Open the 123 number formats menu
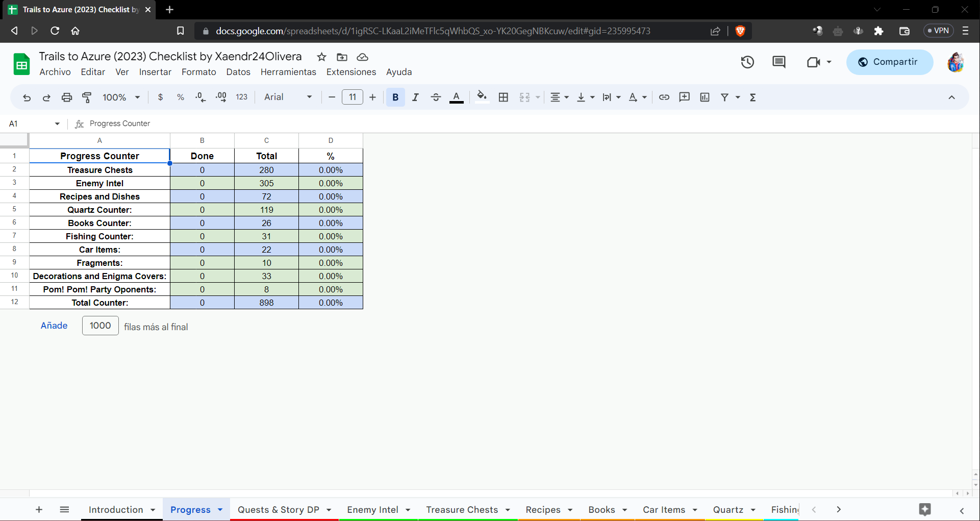980x521 pixels. 242,97
